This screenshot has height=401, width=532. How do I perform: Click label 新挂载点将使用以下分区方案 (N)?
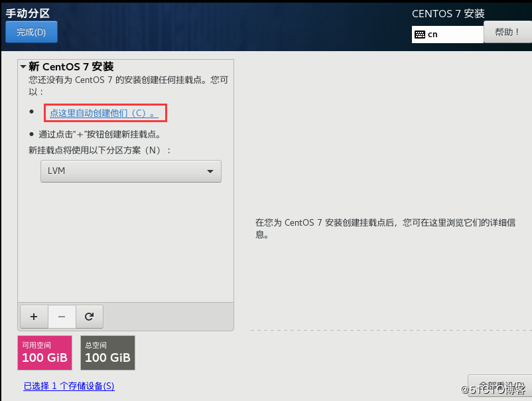coord(100,150)
